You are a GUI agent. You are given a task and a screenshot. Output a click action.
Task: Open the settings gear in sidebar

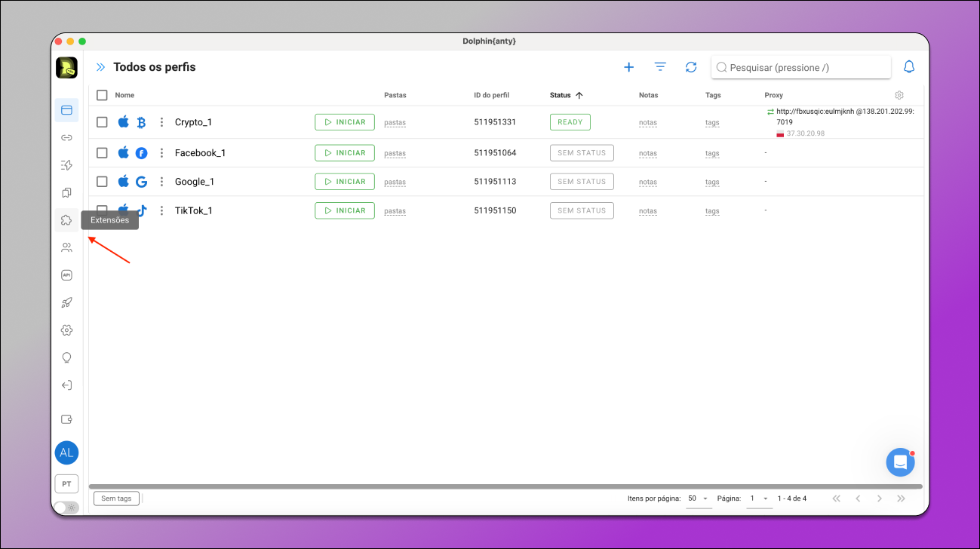coord(66,330)
